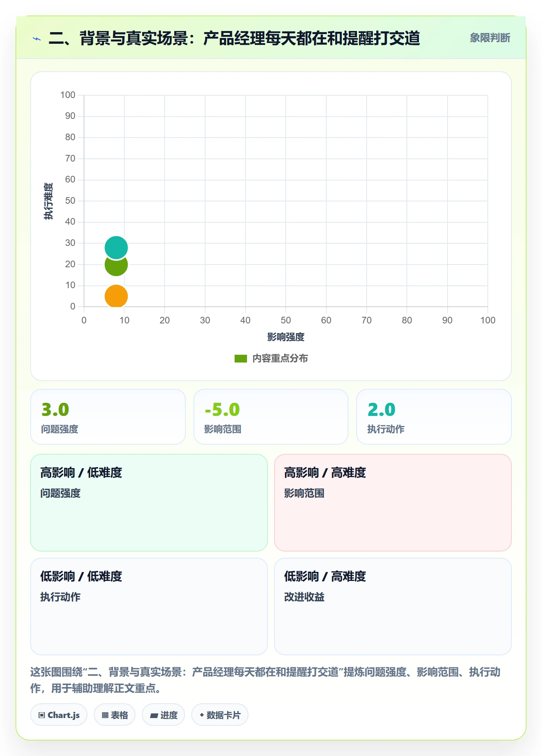
Task: Open the 高影响 / 低难度 quadrant card
Action: click(x=149, y=503)
